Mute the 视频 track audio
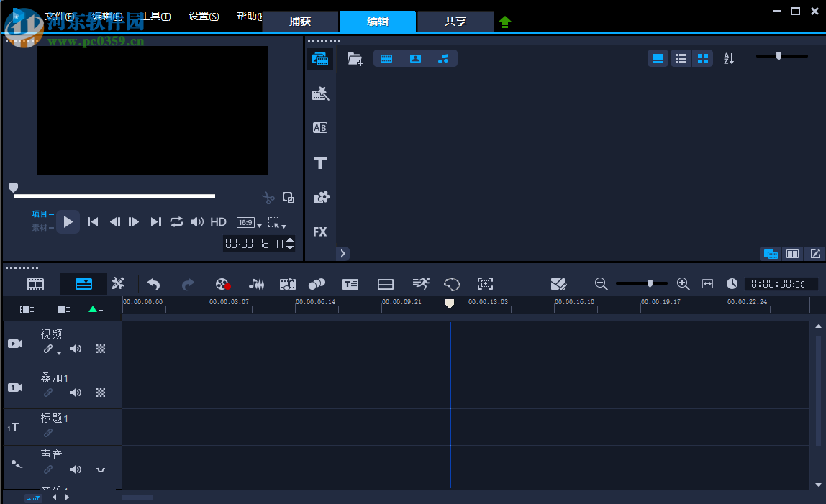Image resolution: width=826 pixels, height=504 pixels. [x=76, y=349]
